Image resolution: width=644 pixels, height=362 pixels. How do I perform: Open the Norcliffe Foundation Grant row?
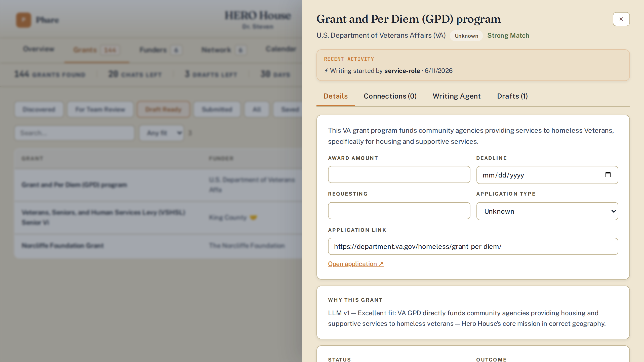tap(158, 245)
